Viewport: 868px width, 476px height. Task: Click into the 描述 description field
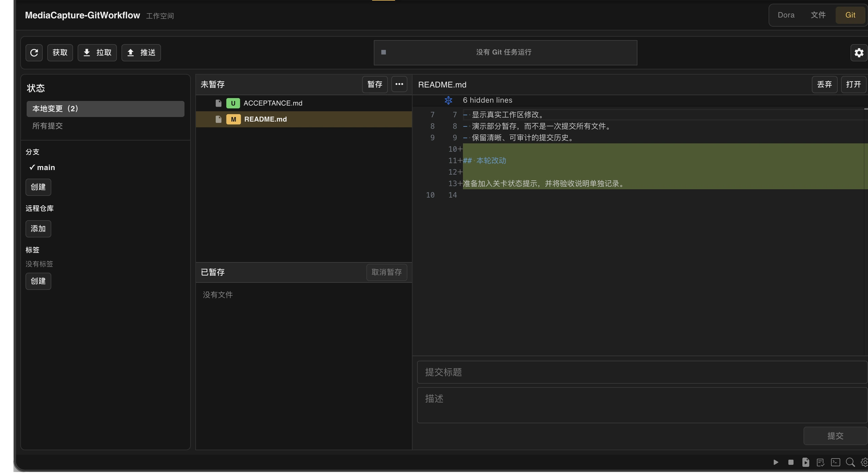[x=642, y=405]
